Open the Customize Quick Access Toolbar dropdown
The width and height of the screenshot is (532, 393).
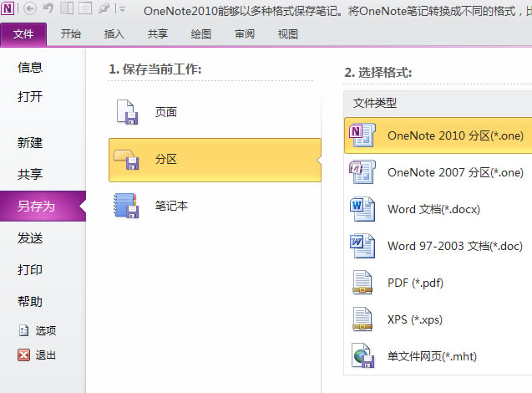pyautogui.click(x=122, y=9)
